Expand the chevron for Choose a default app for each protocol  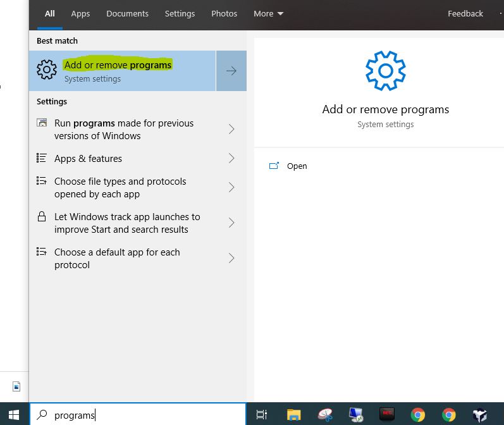coord(231,258)
